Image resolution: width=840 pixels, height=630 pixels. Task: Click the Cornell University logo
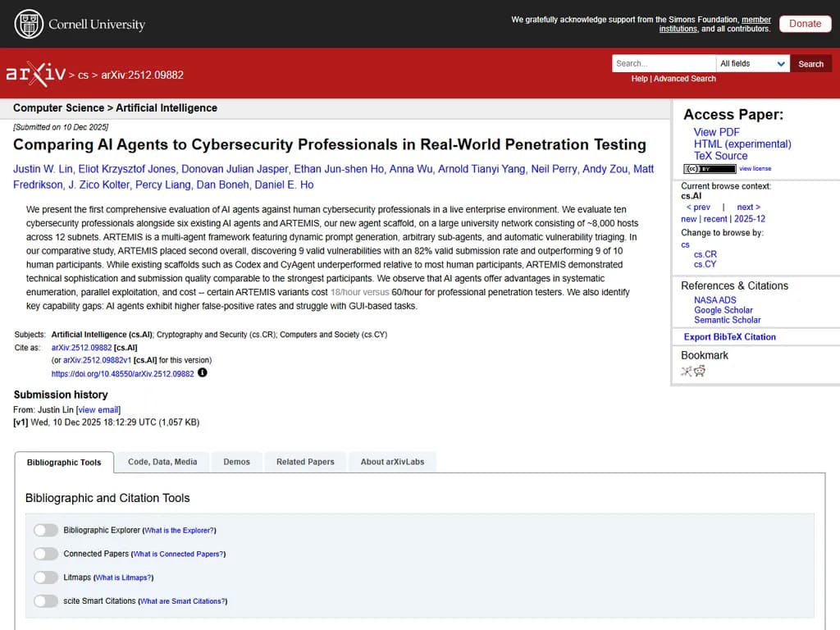pos(80,24)
